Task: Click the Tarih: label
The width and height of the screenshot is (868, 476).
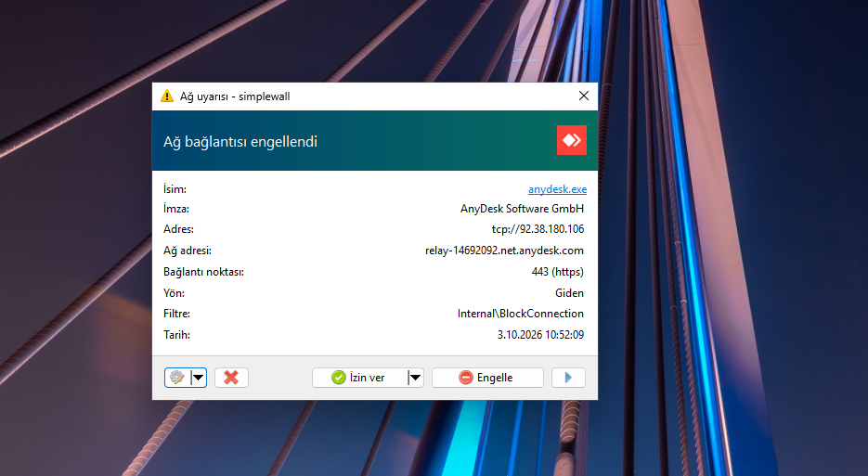Action: pyautogui.click(x=176, y=335)
